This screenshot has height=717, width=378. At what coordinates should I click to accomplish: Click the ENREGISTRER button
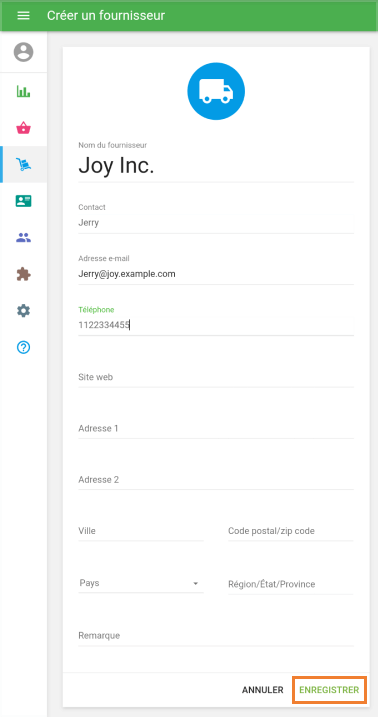(x=329, y=690)
